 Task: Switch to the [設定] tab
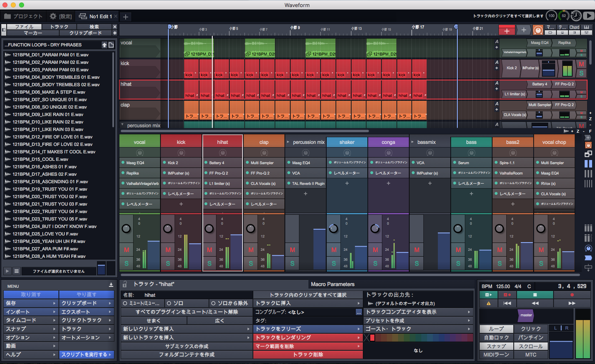point(61,16)
